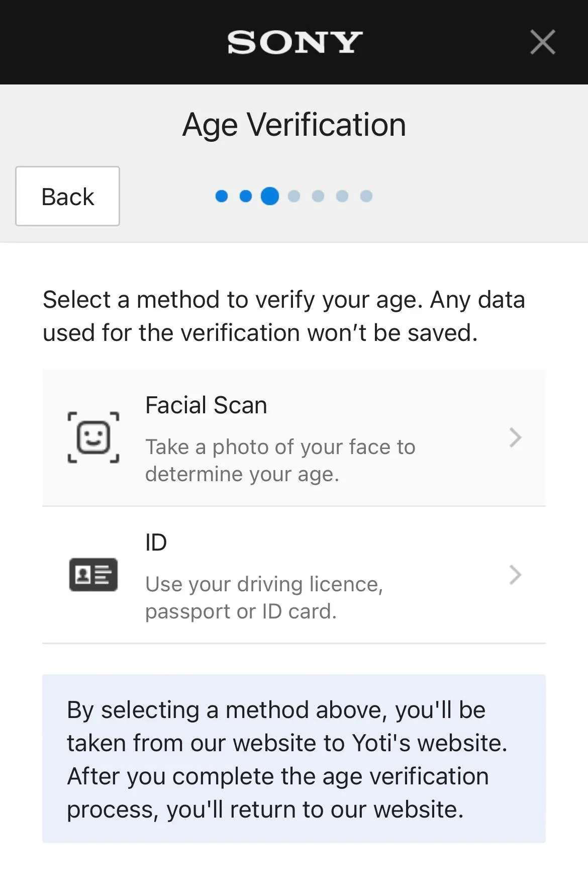Click the second progress dot
Screen dimensions: 588x894
click(x=246, y=196)
